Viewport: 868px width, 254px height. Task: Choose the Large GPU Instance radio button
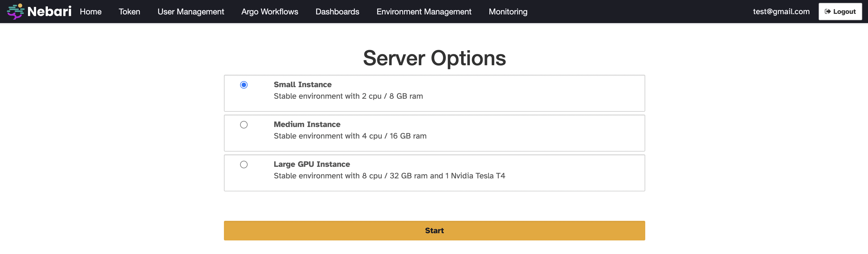244,165
